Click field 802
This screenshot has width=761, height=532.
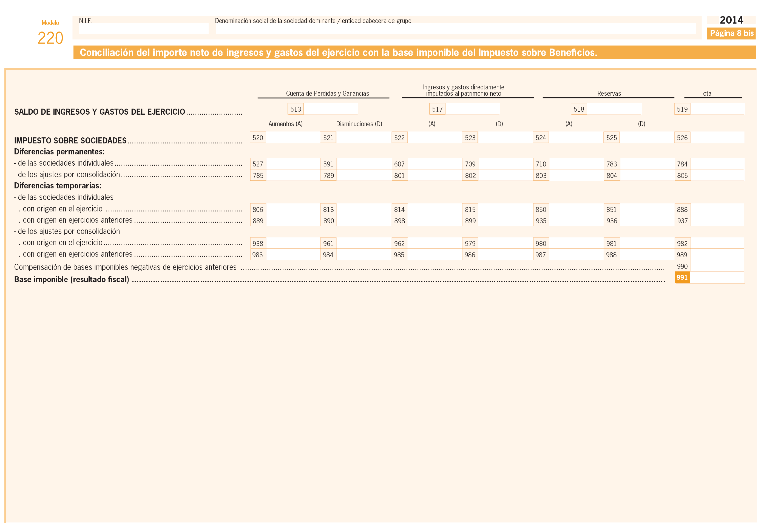tap(506, 175)
